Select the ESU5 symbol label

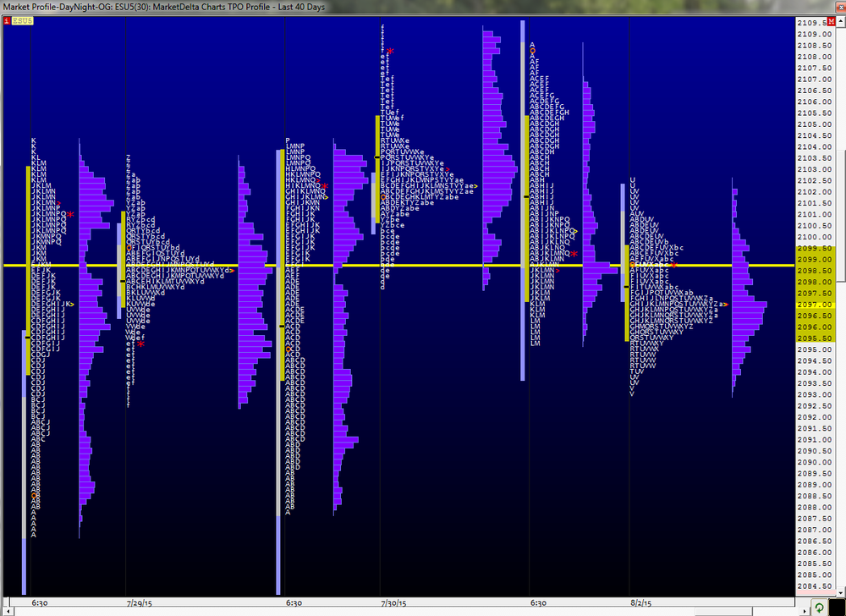[23, 20]
